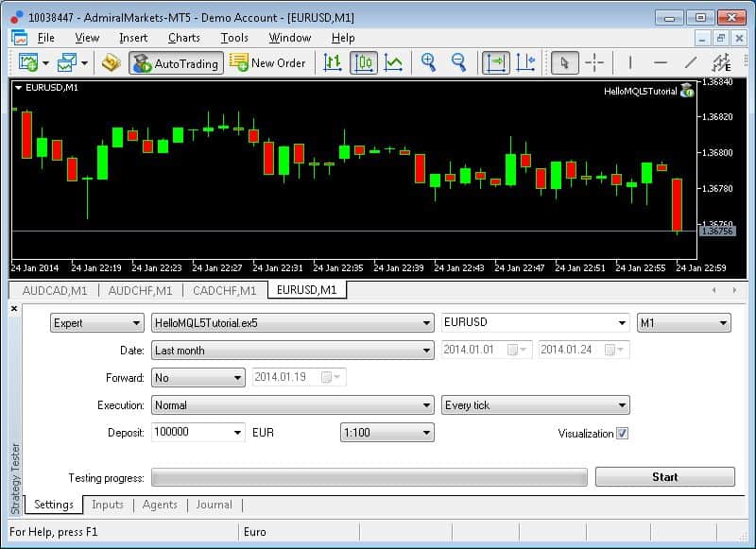
Task: Open the Tools menu
Action: pyautogui.click(x=234, y=38)
